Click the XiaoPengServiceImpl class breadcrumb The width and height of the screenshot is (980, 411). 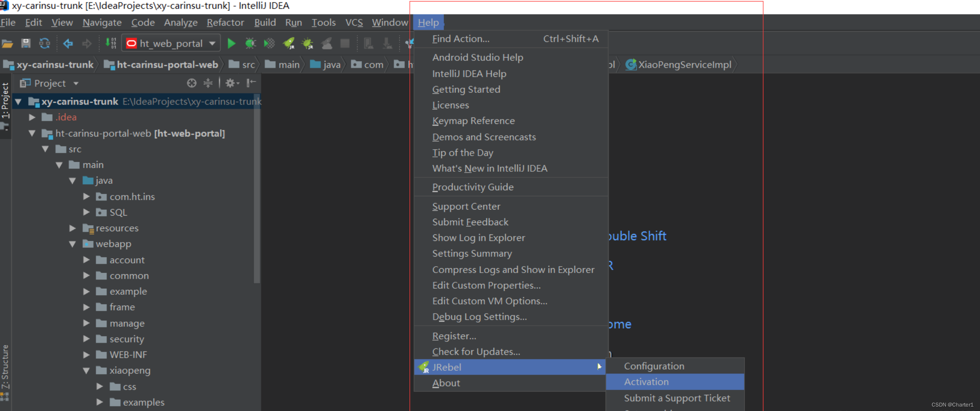tap(678, 64)
